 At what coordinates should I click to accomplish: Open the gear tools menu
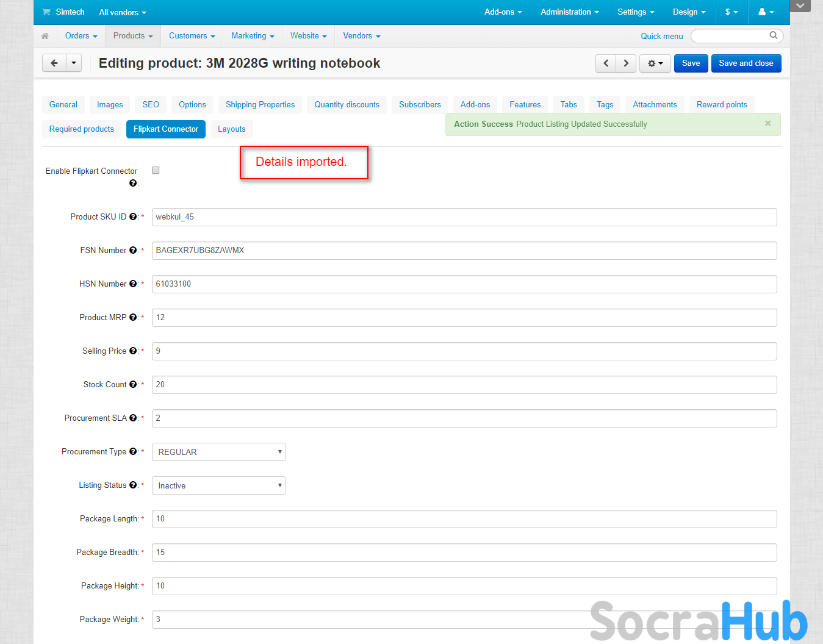(x=655, y=63)
